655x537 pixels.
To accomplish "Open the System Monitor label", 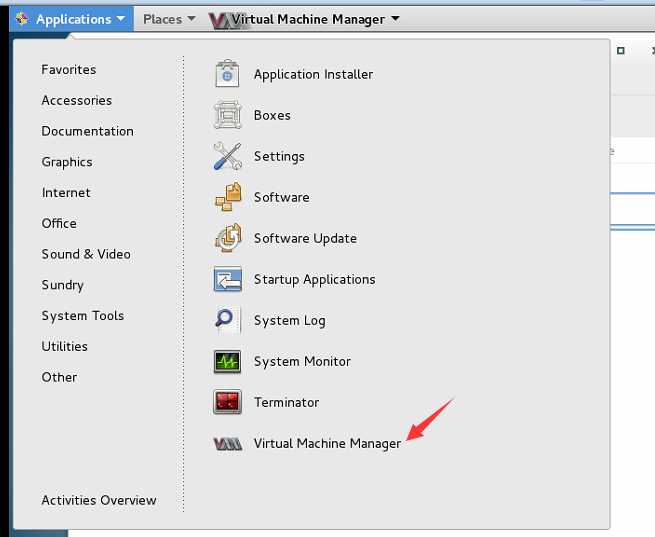I will pos(302,361).
